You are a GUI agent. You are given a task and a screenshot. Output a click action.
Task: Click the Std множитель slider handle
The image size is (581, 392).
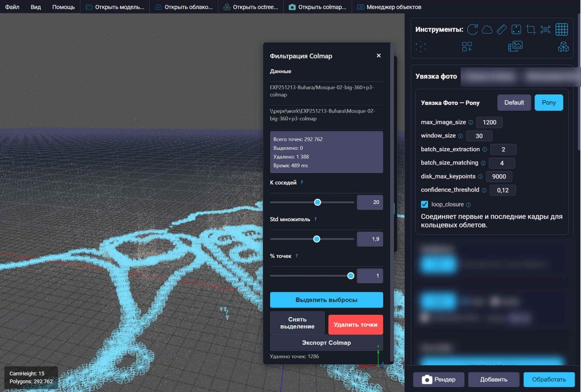click(317, 239)
